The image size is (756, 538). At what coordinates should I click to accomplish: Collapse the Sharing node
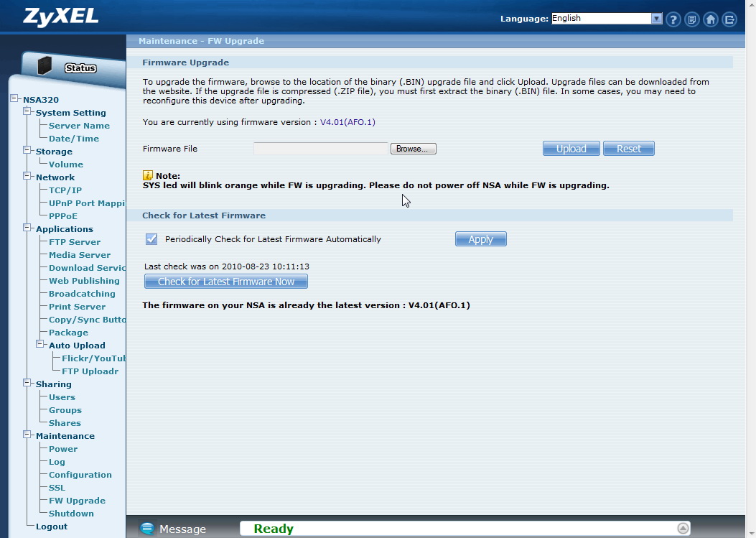pyautogui.click(x=27, y=383)
